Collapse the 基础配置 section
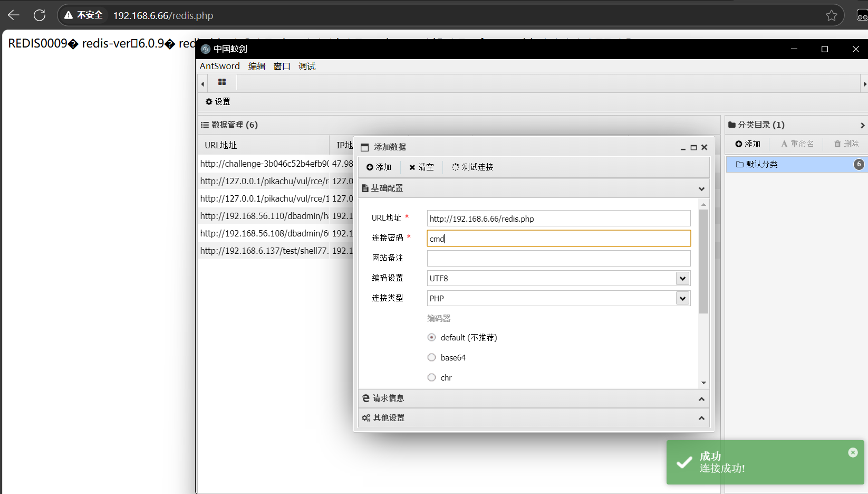 (x=701, y=188)
